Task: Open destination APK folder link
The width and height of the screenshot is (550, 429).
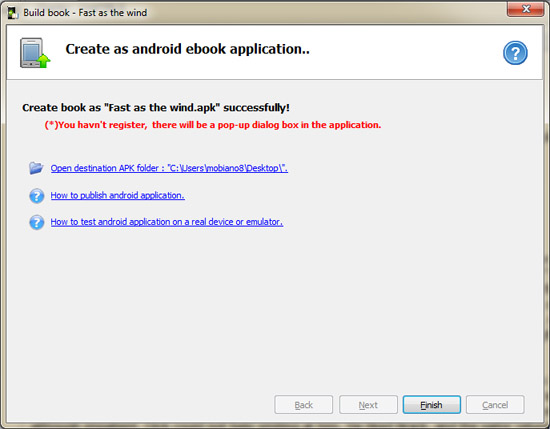Action: (169, 168)
